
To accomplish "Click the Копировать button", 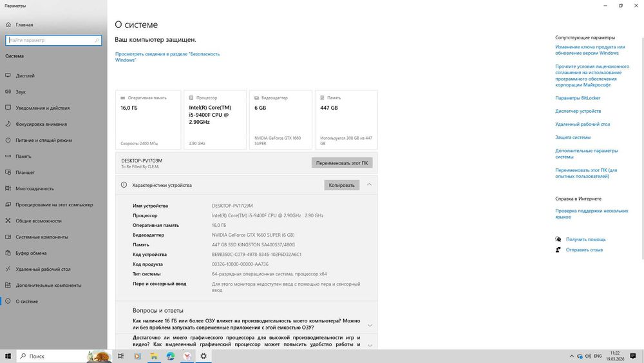I will click(x=342, y=185).
